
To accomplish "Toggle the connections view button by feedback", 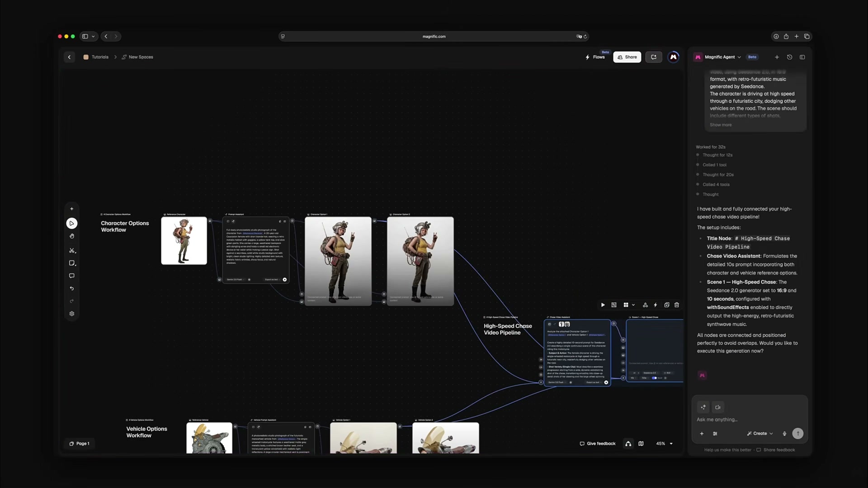I will tap(628, 444).
